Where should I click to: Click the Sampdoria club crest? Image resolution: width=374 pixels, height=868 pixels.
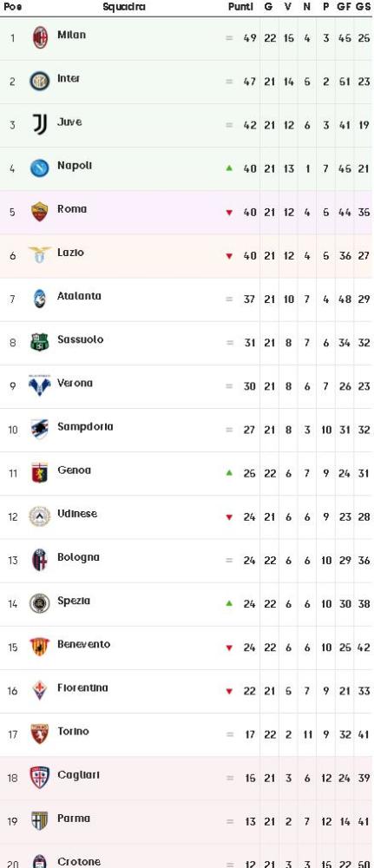[x=39, y=429]
